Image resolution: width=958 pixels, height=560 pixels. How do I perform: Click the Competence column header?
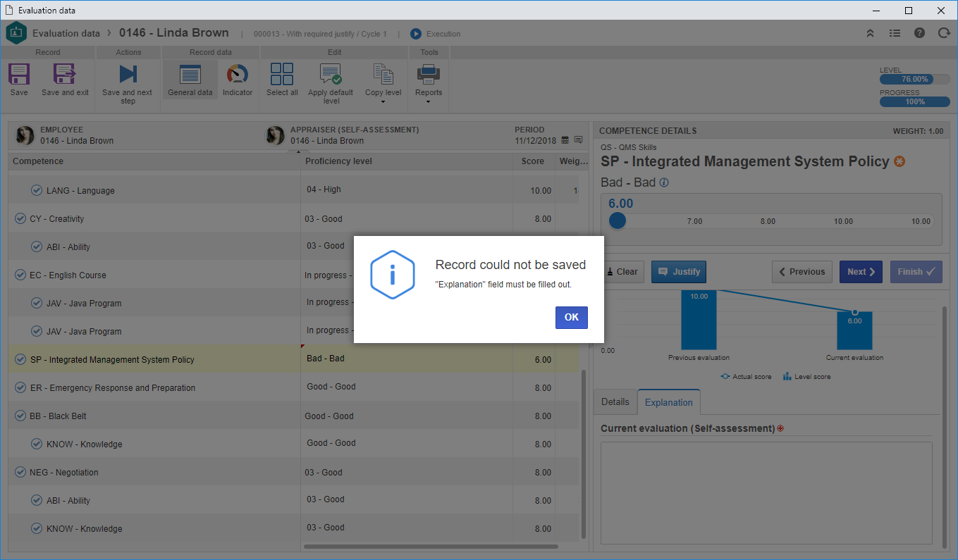click(154, 161)
